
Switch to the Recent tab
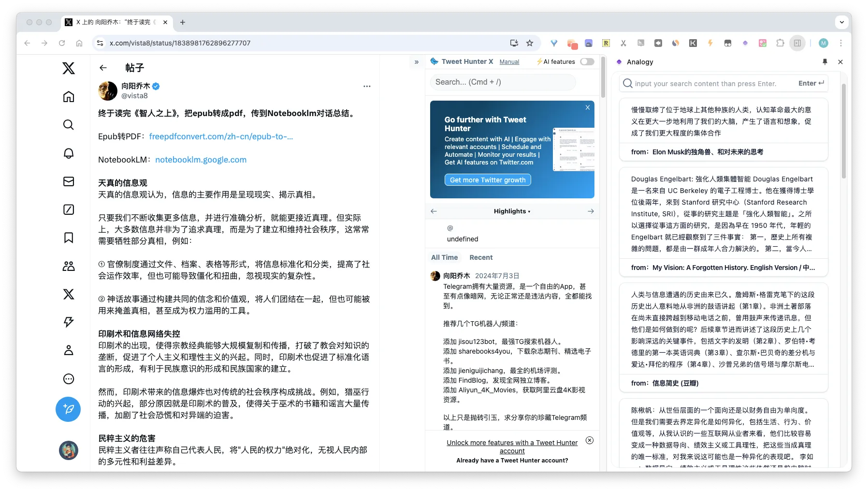tap(481, 257)
